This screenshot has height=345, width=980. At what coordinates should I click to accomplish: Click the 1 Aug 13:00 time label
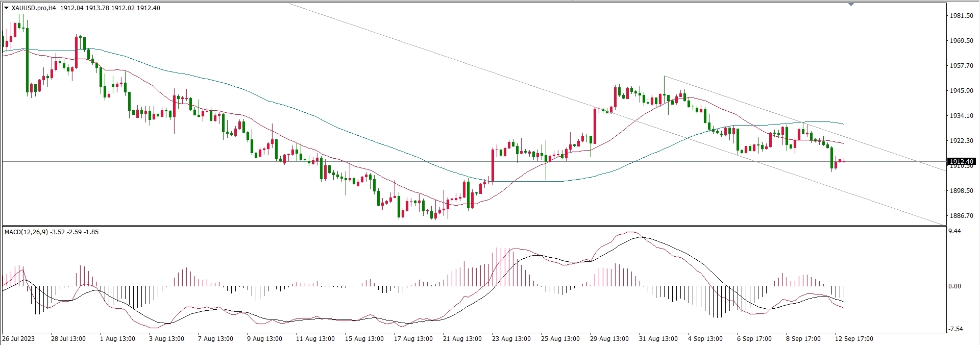click(x=118, y=338)
